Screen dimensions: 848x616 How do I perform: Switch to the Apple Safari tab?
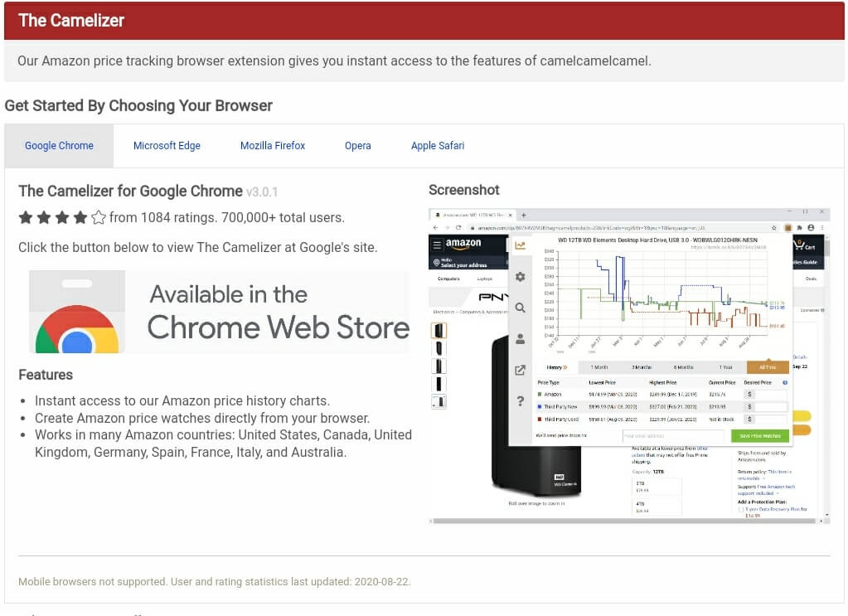438,145
